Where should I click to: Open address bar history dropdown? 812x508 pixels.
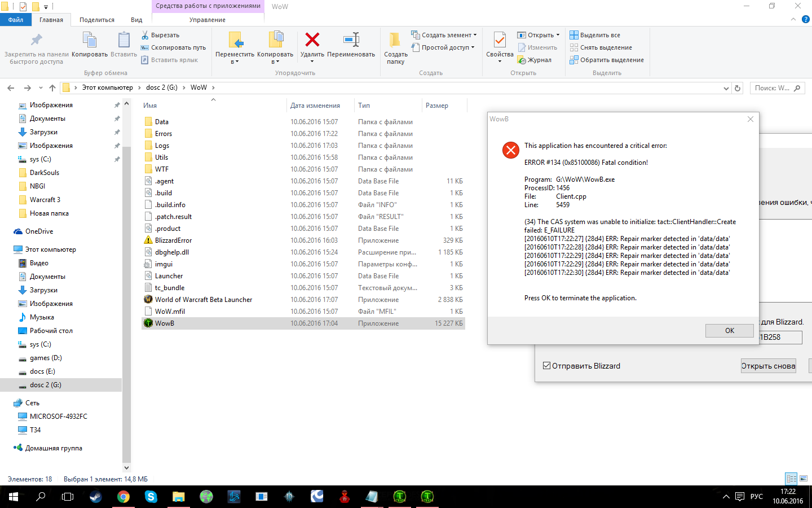coord(726,88)
